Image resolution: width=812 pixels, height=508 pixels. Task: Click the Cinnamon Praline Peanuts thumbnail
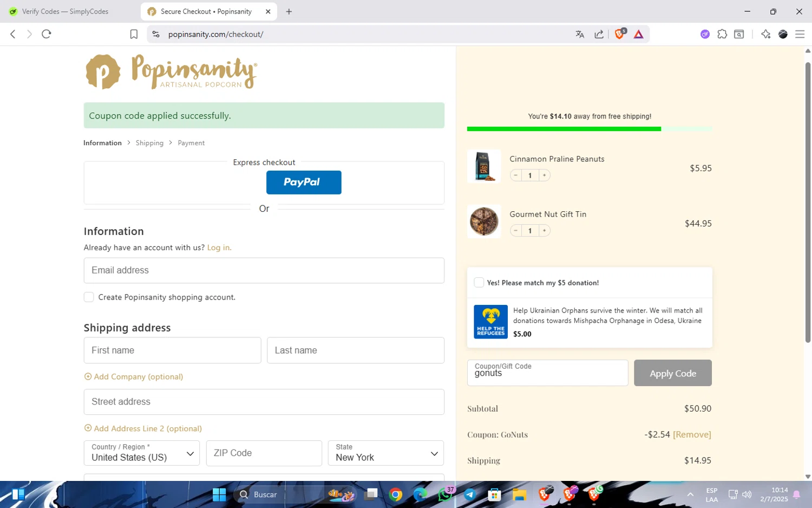point(484,166)
